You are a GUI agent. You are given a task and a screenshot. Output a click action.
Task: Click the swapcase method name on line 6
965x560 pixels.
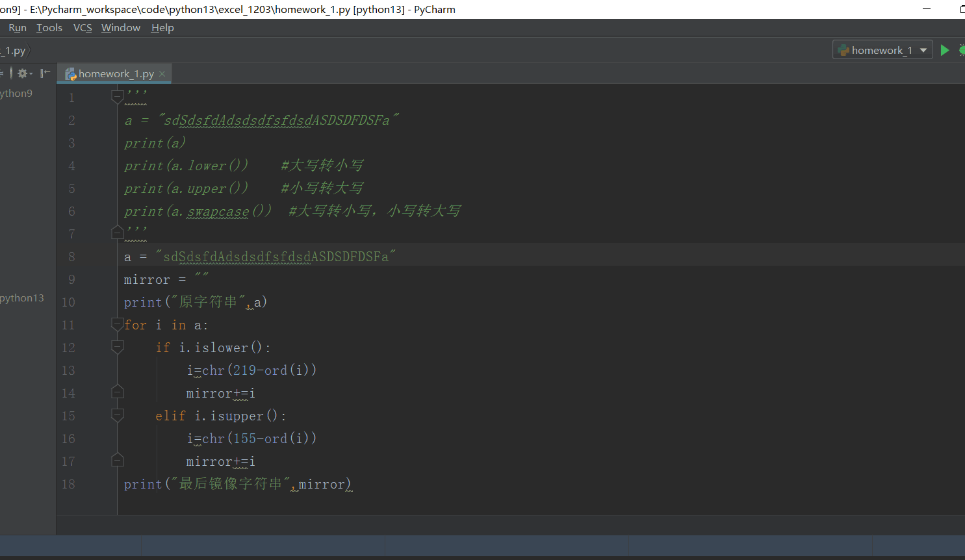click(x=218, y=212)
